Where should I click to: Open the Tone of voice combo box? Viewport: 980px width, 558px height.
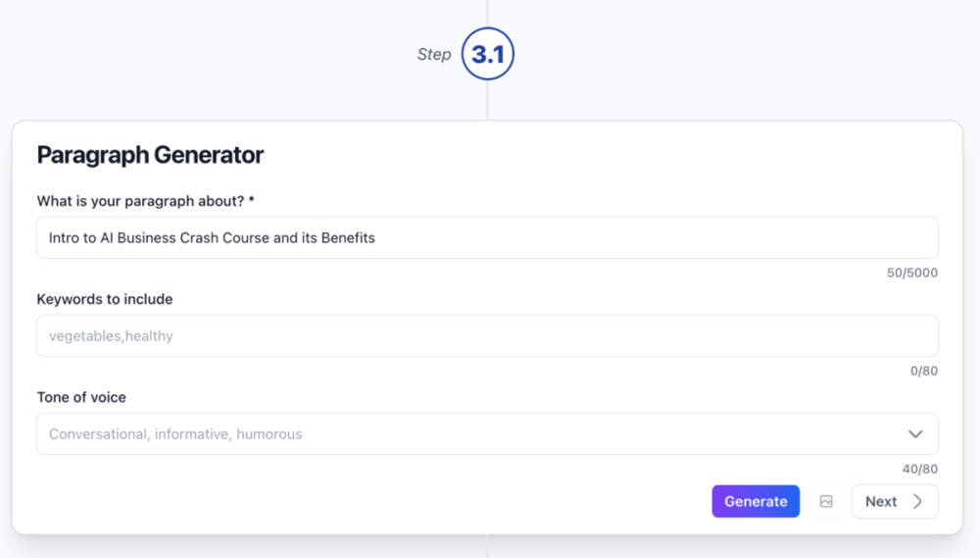click(x=470, y=433)
